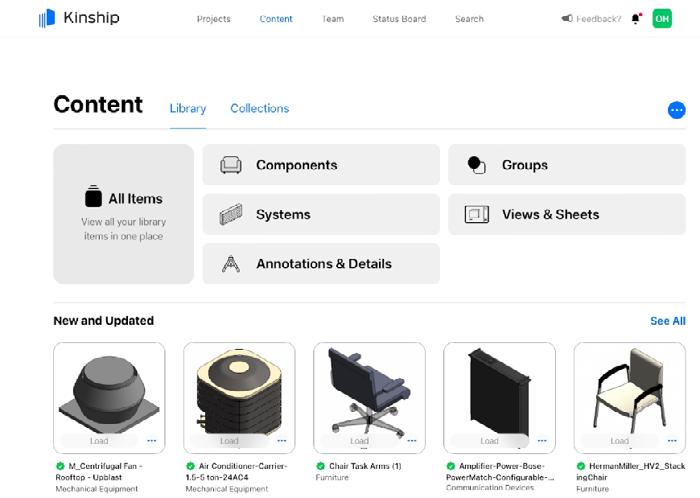Open Search in top navigation
The image size is (700, 498).
[469, 19]
